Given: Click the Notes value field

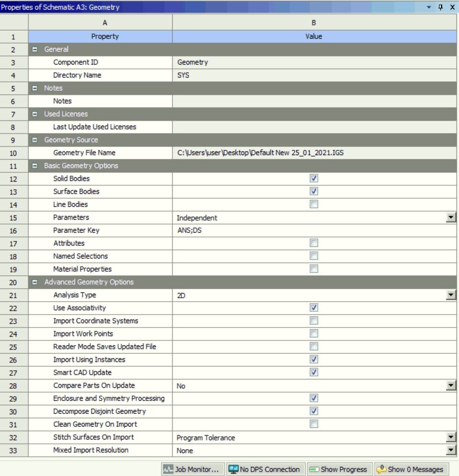Looking at the screenshot, I should pos(314,101).
